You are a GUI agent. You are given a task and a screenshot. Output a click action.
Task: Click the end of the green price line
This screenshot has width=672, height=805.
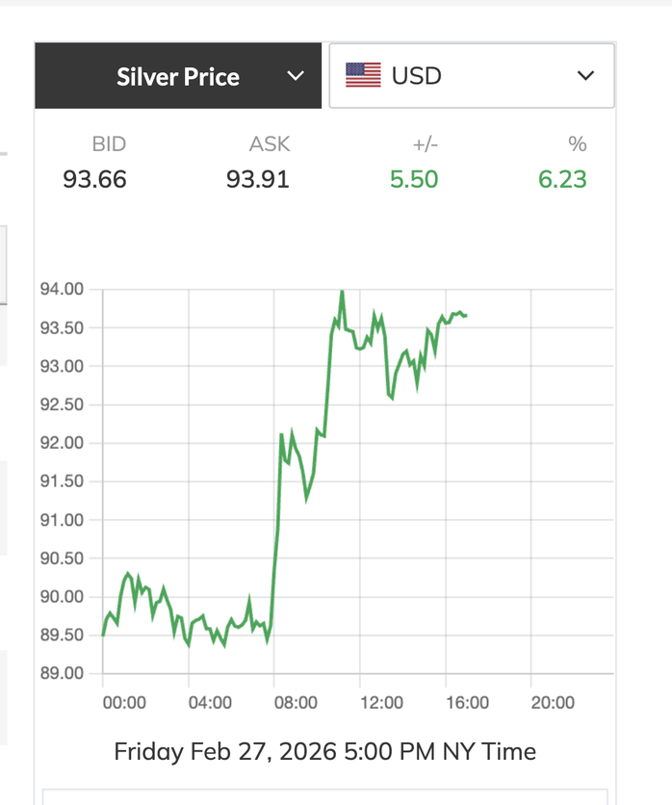point(466,315)
